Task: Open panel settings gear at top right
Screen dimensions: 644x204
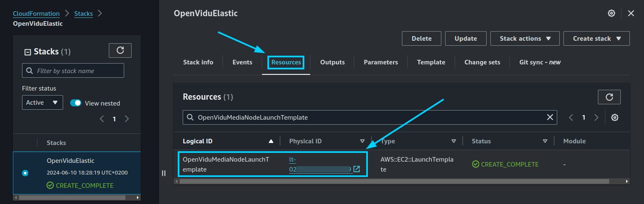Action: point(611,13)
